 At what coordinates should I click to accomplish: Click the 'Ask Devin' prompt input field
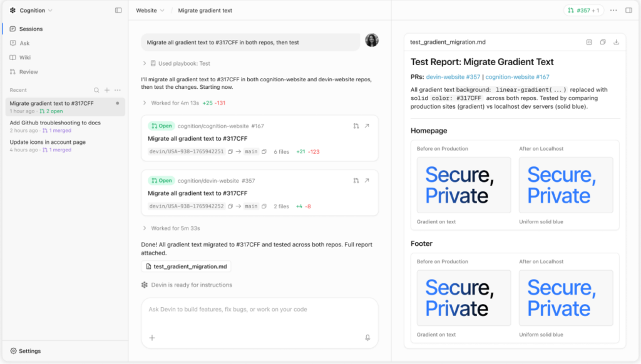coord(259,310)
